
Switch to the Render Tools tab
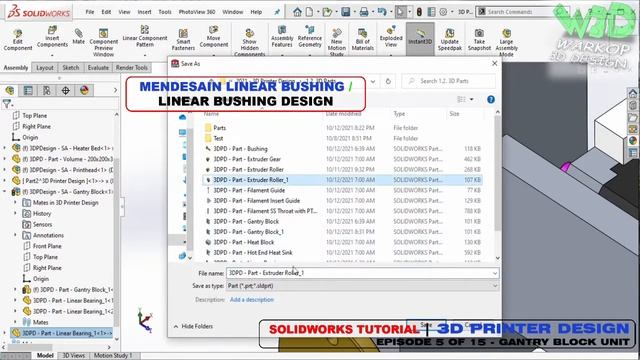click(x=131, y=68)
